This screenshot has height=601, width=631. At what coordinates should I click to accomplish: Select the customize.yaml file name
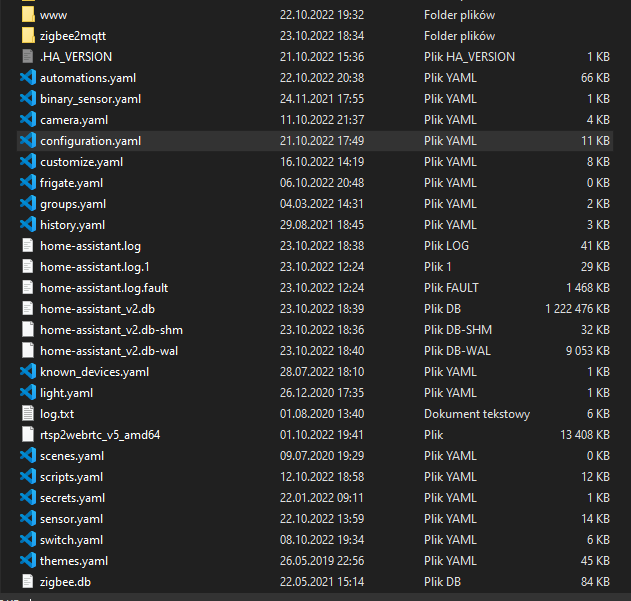(x=81, y=162)
